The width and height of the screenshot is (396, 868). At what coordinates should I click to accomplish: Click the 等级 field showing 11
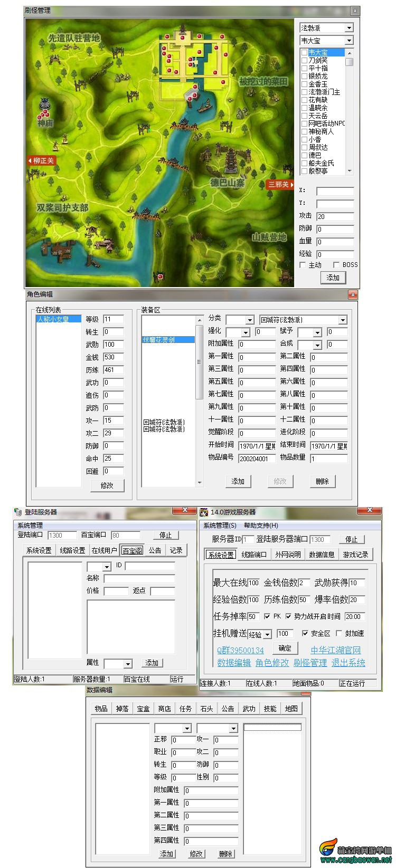click(114, 319)
